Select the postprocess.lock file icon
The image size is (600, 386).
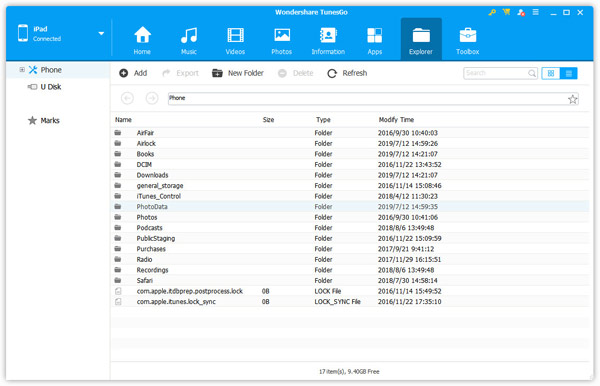118,291
